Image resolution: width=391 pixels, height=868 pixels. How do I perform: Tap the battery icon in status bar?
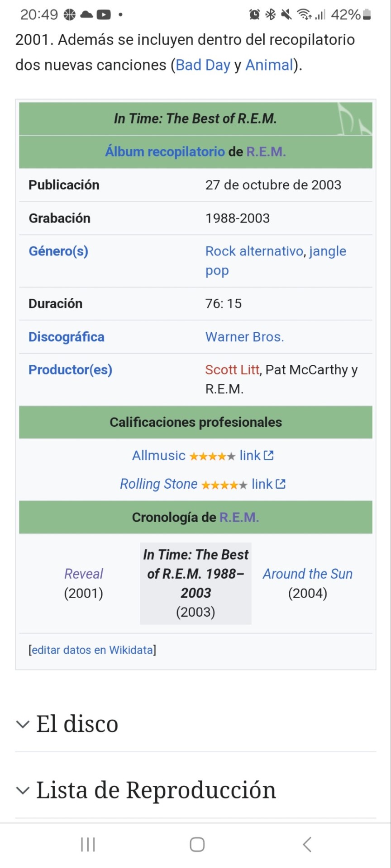pos(367,15)
